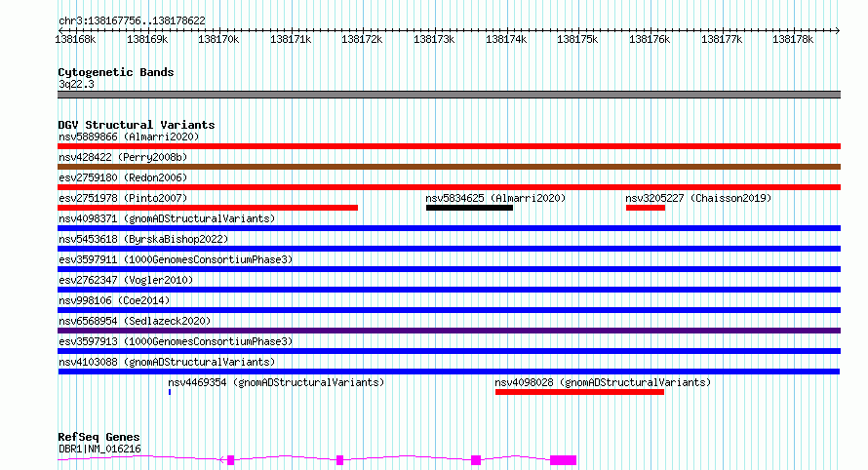
Task: Click the 138174k ruler label
Action: click(x=506, y=39)
